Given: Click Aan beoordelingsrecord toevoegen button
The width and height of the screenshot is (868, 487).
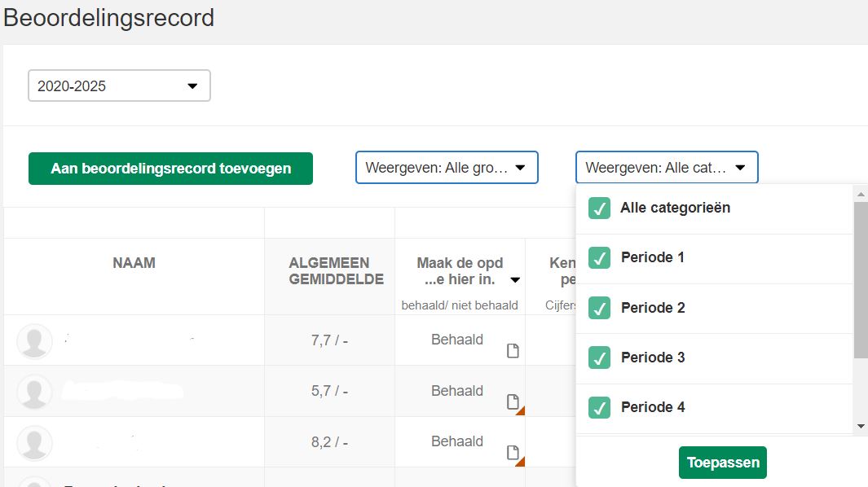Looking at the screenshot, I should point(170,169).
